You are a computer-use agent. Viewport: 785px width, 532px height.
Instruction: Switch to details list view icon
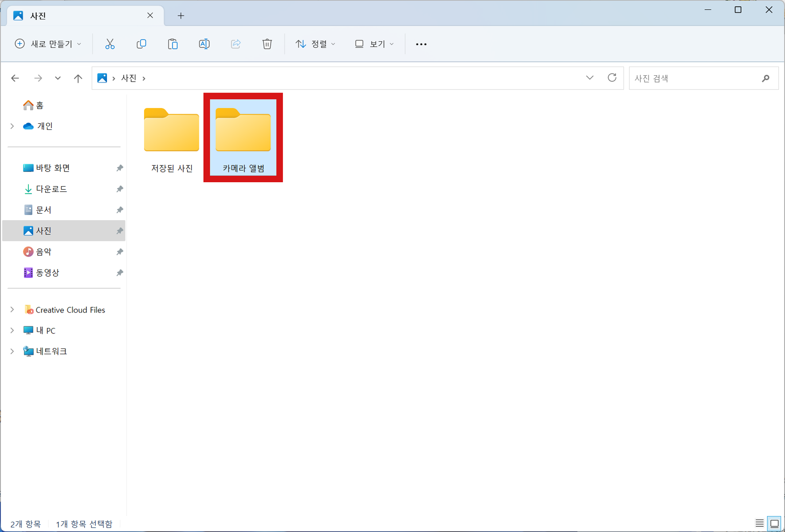[759, 523]
